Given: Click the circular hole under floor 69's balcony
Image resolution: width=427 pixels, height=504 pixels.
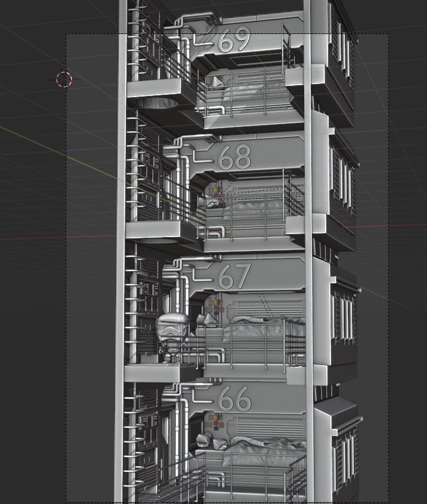Looking at the screenshot, I should coord(157,103).
